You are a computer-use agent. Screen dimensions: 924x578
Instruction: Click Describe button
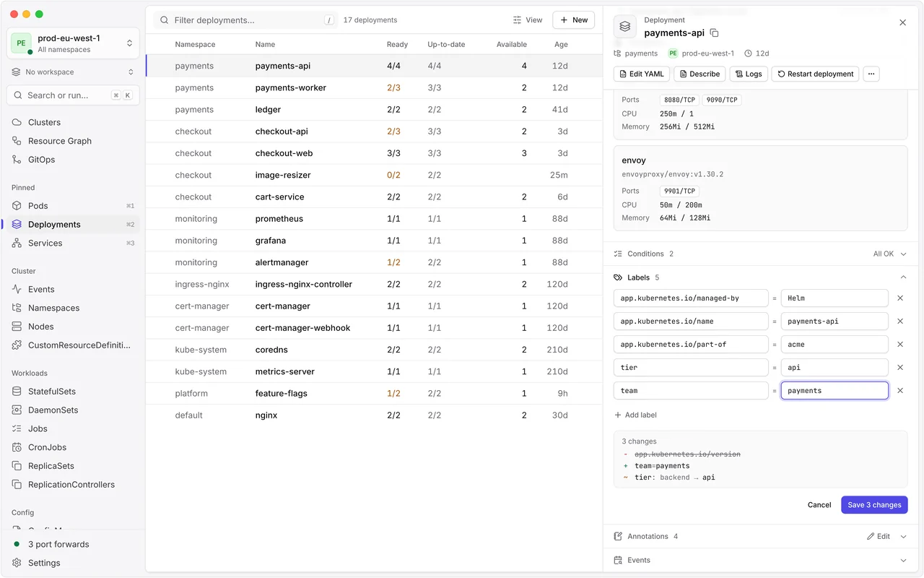point(699,74)
